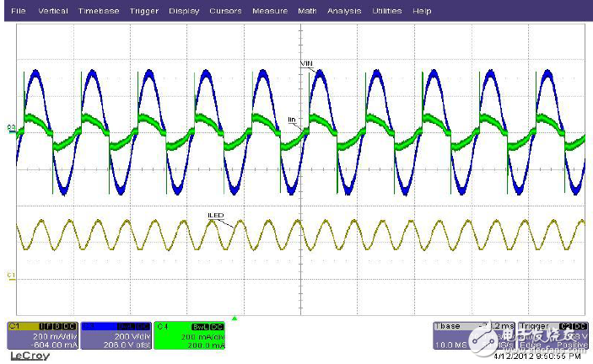593x364 pixels.
Task: Expand the Cursors menu
Action: point(225,11)
